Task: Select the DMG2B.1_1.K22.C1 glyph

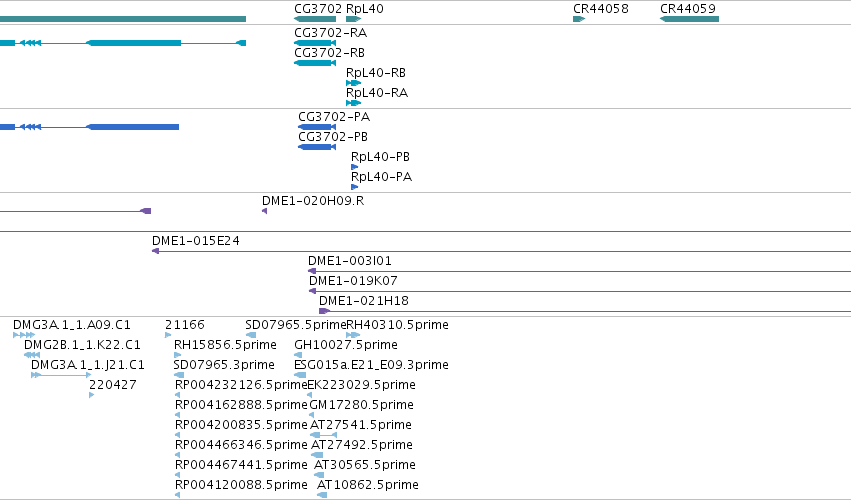Action: coord(32,355)
